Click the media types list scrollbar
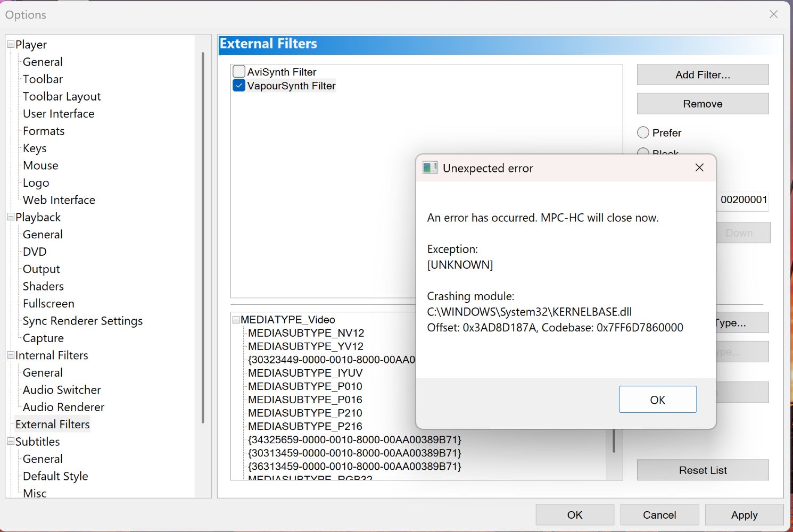Viewport: 793px width, 532px height. tap(614, 441)
